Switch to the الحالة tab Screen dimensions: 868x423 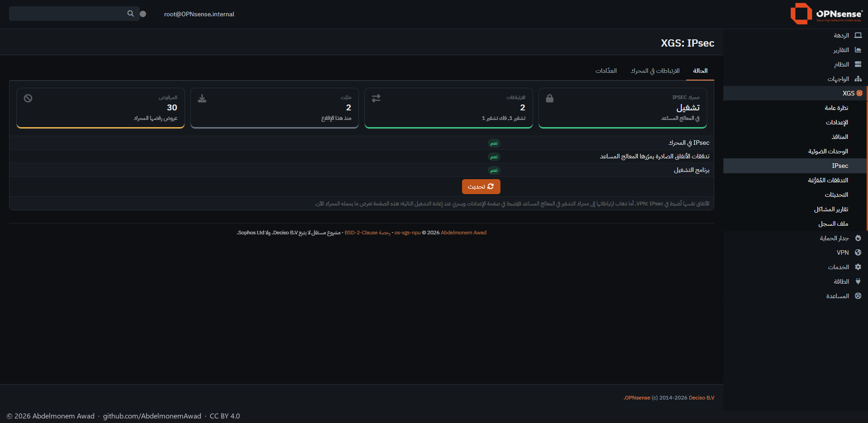[x=700, y=71]
